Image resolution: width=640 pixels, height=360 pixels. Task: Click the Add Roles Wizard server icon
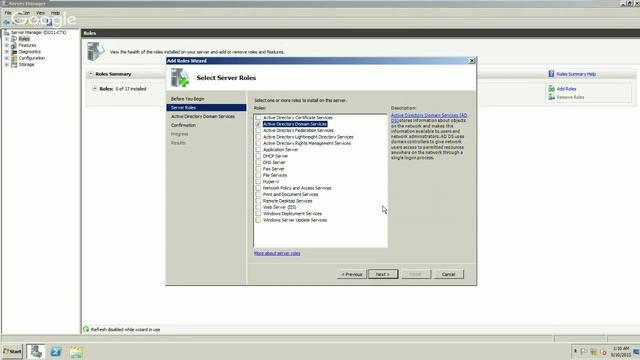point(180,78)
